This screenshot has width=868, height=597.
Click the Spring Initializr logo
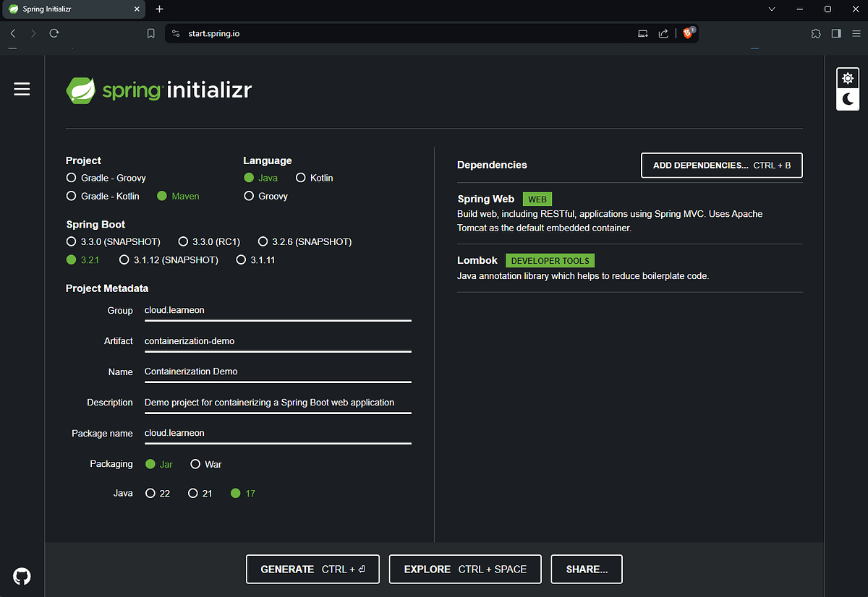(x=159, y=90)
